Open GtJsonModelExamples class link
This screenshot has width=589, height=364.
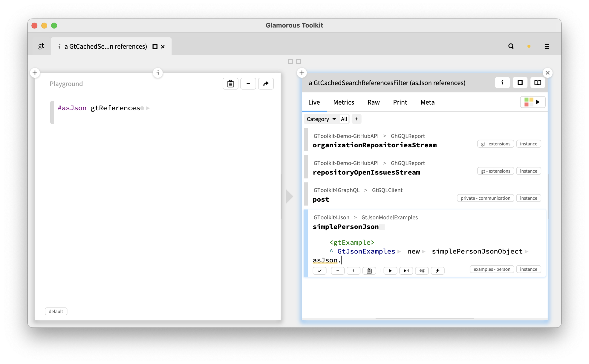point(389,217)
